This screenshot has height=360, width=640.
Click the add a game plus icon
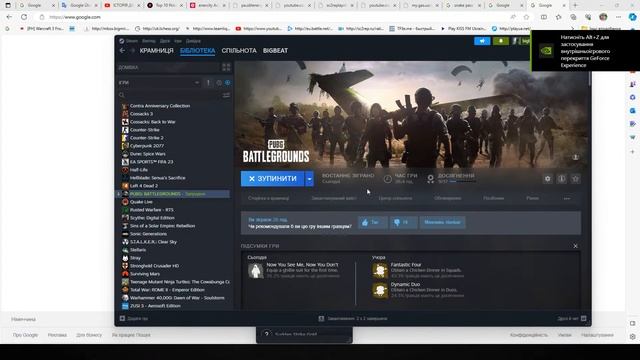(x=122, y=318)
